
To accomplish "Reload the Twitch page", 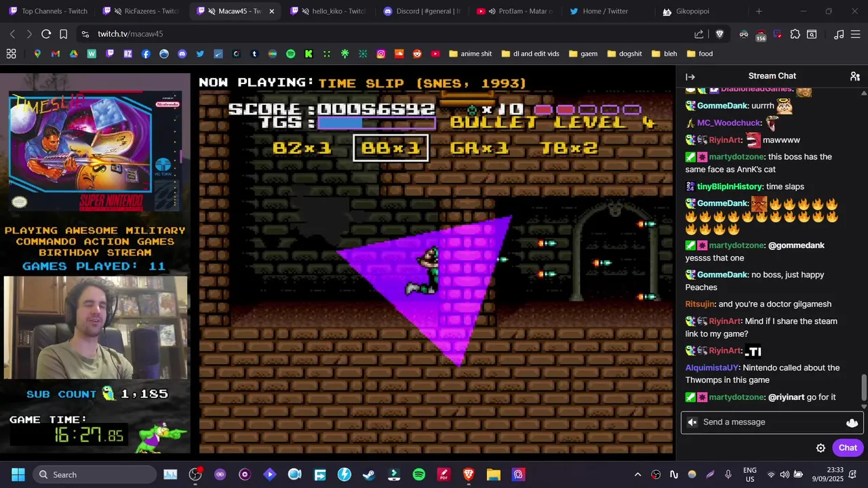I will point(46,34).
